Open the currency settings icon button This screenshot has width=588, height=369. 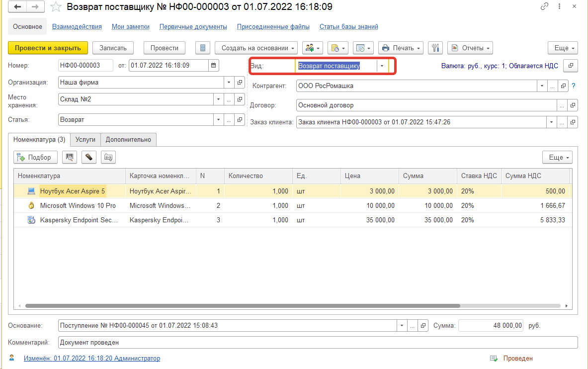[x=571, y=66]
